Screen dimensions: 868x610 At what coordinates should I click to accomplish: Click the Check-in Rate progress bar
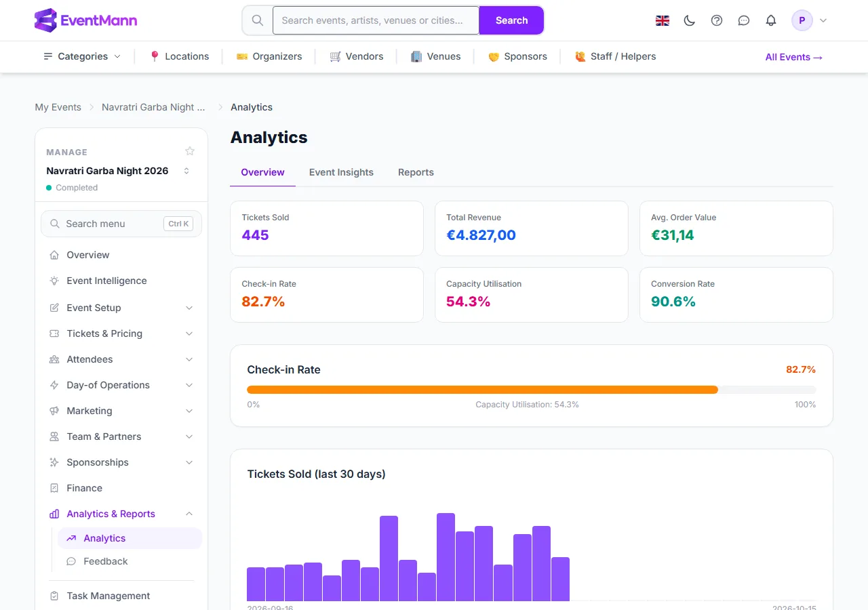click(532, 390)
